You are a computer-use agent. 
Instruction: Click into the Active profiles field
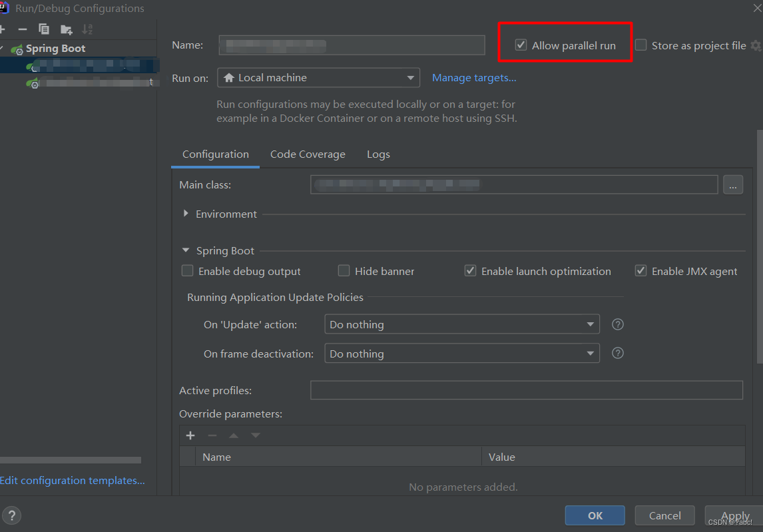pos(527,390)
